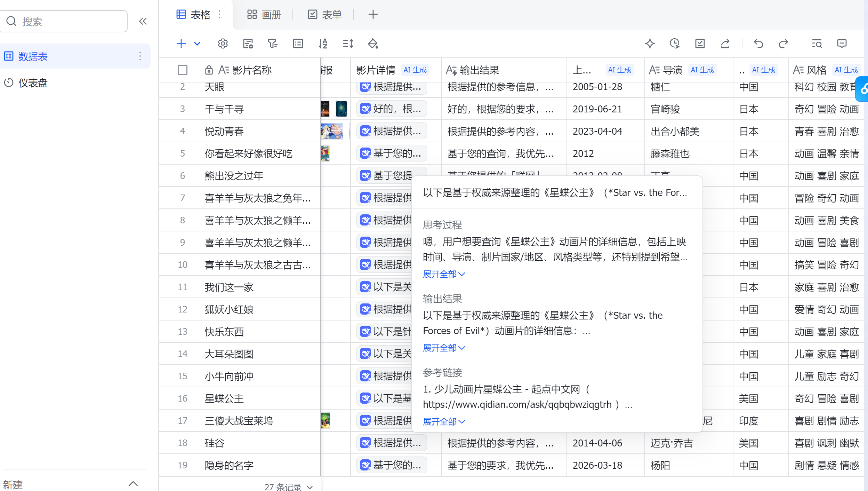The height and width of the screenshot is (491, 868).
Task: Collapse the sidebar with double-arrow icon
Action: pyautogui.click(x=143, y=22)
